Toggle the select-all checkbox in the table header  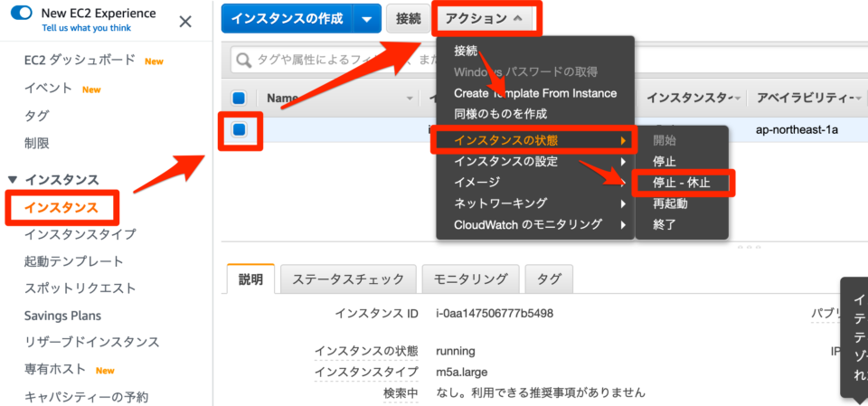tap(239, 99)
